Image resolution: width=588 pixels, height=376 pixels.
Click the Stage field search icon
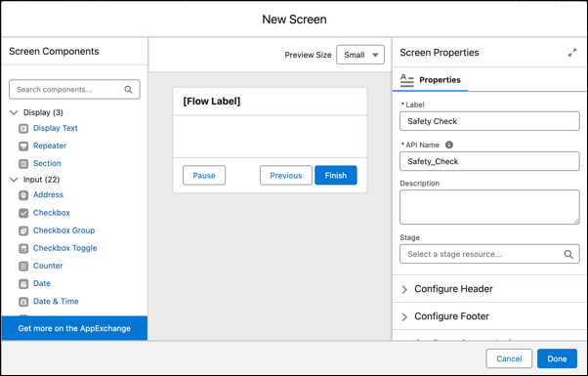click(x=568, y=254)
